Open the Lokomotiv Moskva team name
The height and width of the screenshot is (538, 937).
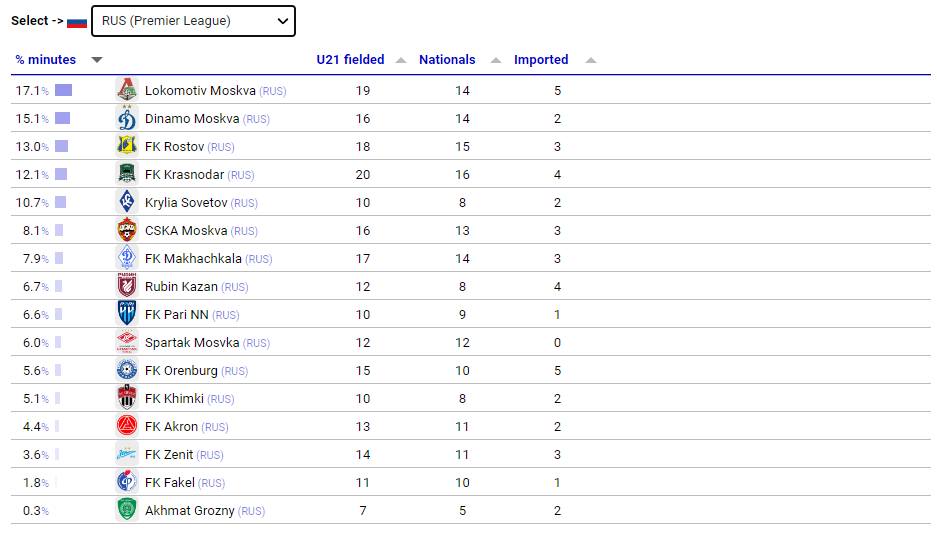pos(200,91)
